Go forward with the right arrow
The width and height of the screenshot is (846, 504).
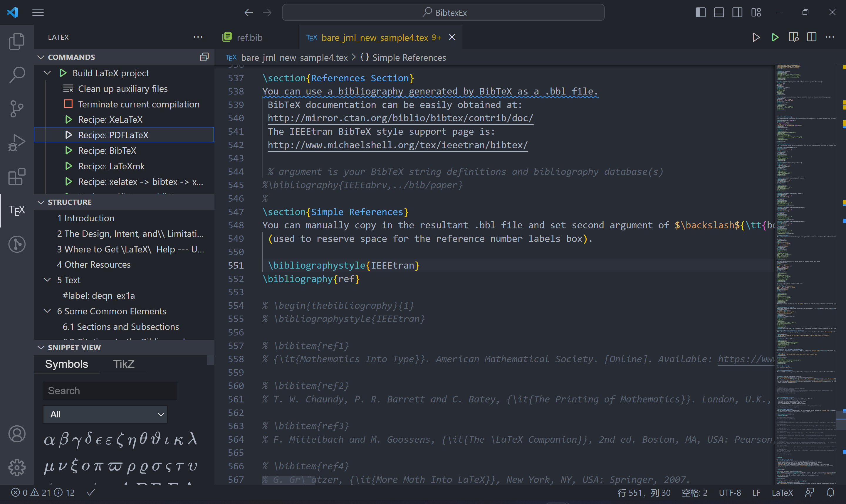tap(267, 13)
